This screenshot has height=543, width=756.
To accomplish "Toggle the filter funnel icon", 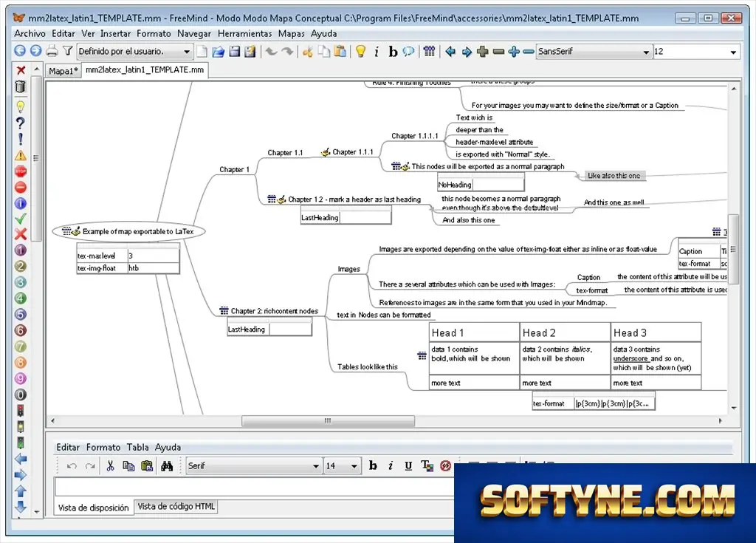I will click(x=67, y=51).
